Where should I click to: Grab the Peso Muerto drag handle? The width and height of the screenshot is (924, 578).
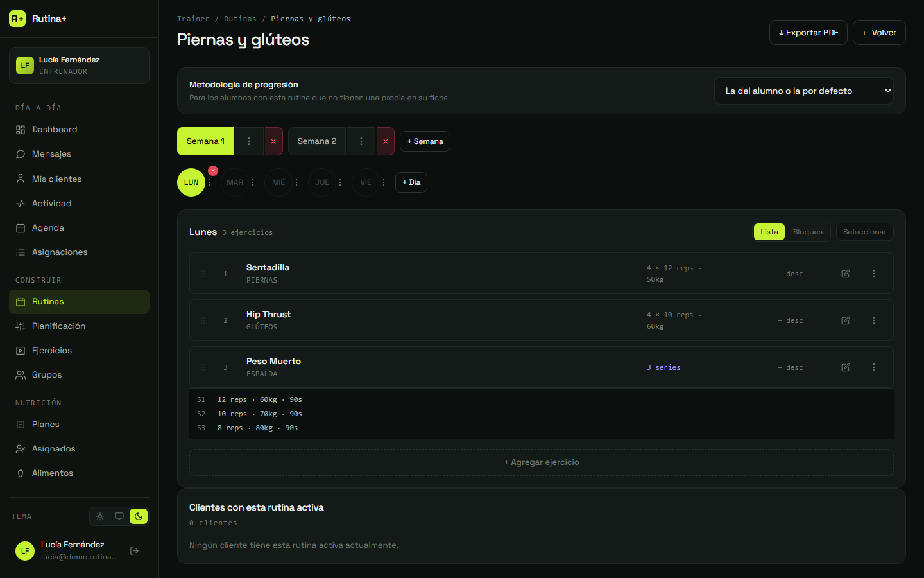[x=203, y=367]
